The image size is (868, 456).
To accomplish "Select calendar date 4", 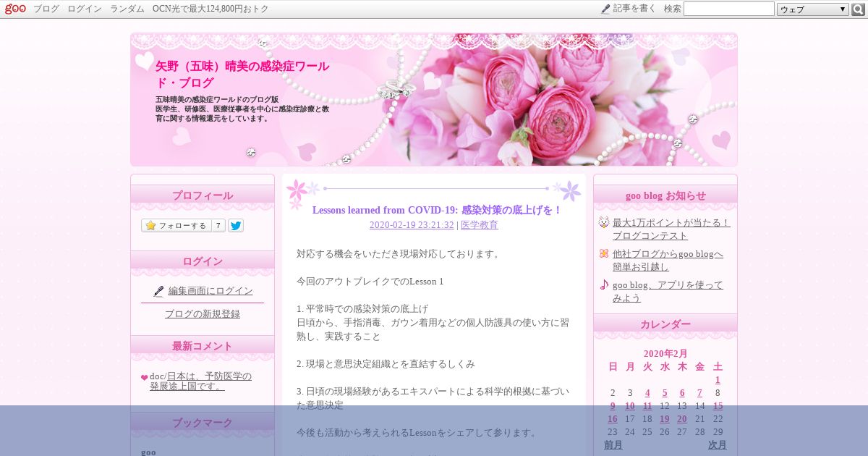I will (x=647, y=393).
